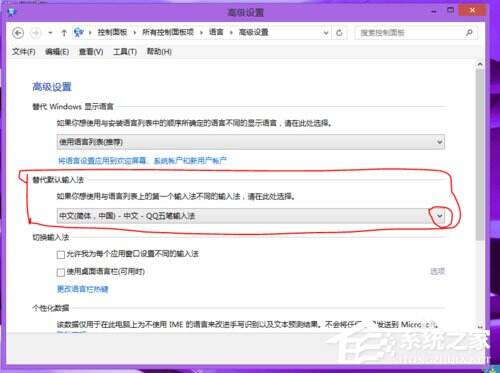Check 允许我为每个应用窗口设置不同的输入法
Image resolution: width=500 pixels, height=373 pixels.
(x=61, y=255)
